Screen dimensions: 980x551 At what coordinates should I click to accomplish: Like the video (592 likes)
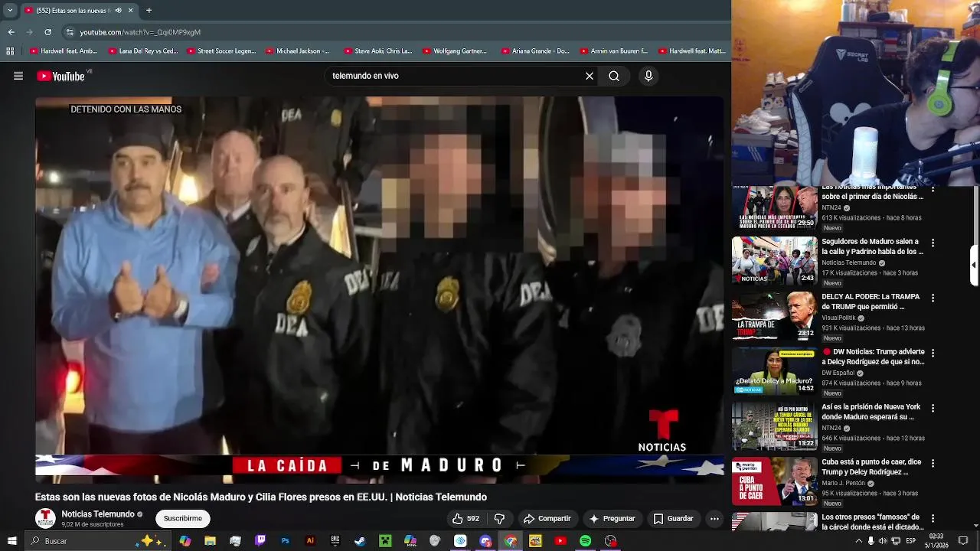point(465,519)
